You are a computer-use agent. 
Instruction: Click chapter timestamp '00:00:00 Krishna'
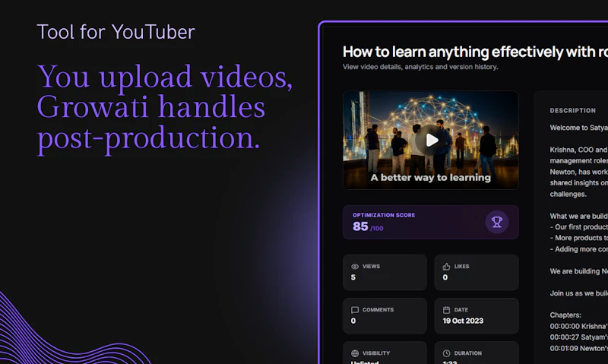tap(579, 327)
